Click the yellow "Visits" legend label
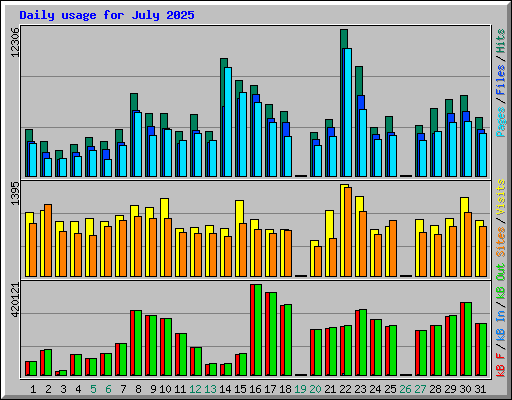The image size is (512, 400). (x=501, y=197)
